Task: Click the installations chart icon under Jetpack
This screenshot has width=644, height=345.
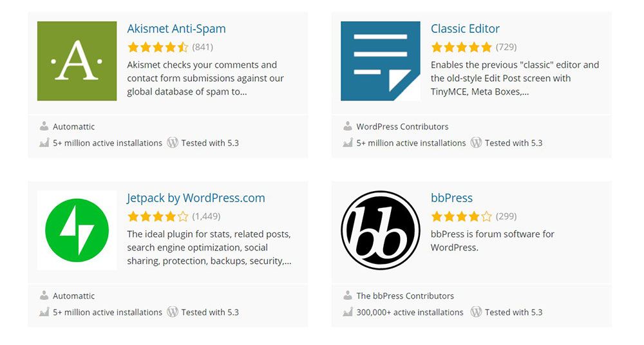Action: click(x=44, y=312)
